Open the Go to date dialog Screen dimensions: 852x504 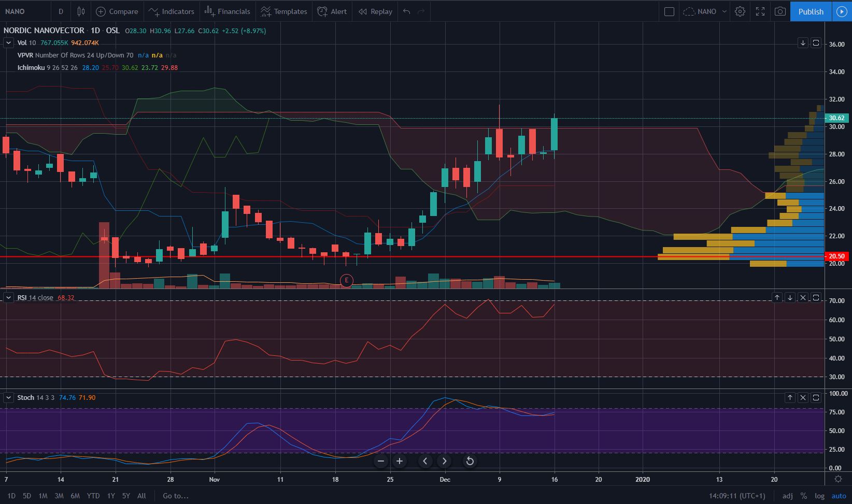(x=176, y=496)
